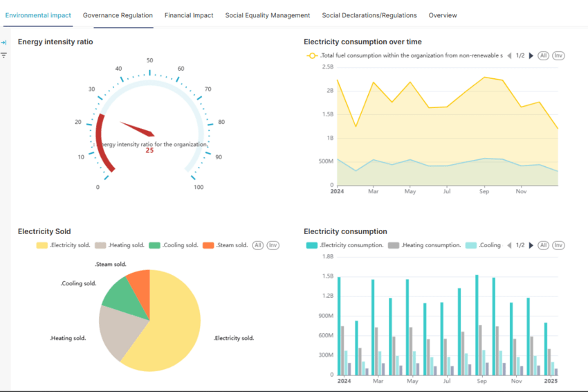The image size is (588, 392).
Task: Invert selection in Electricity consumption bar chart legend
Action: pos(558,245)
